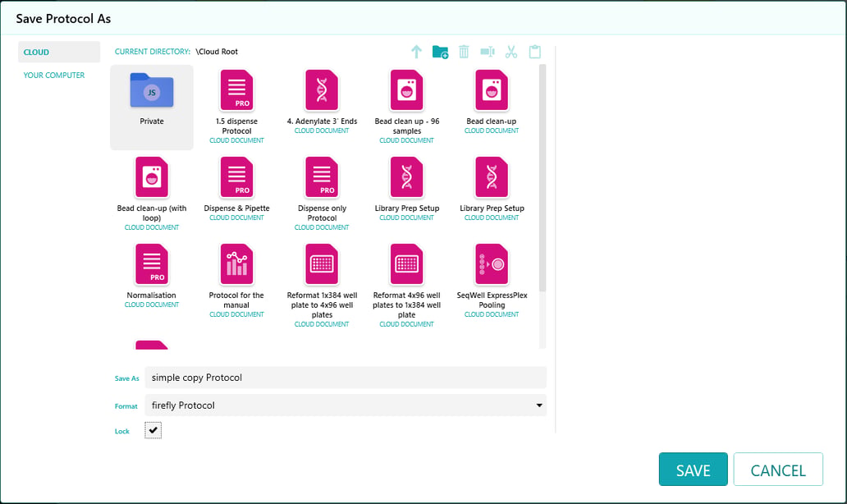Open the Format dropdown arrow
This screenshot has height=504, width=847.
click(x=539, y=405)
